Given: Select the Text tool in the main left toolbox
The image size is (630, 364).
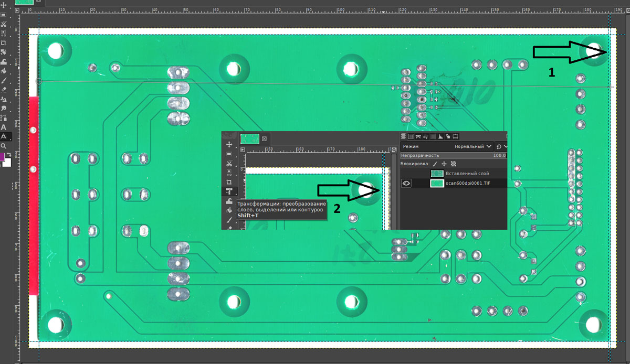Looking at the screenshot, I should (3, 127).
